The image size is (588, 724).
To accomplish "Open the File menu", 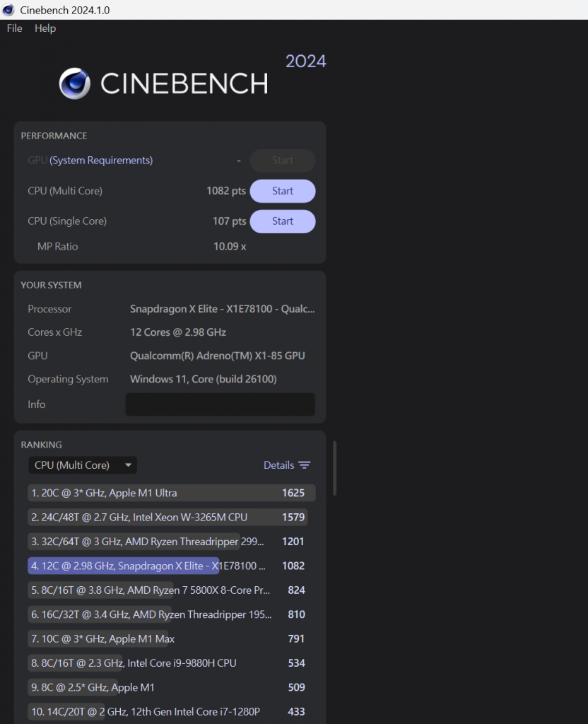I will click(14, 28).
